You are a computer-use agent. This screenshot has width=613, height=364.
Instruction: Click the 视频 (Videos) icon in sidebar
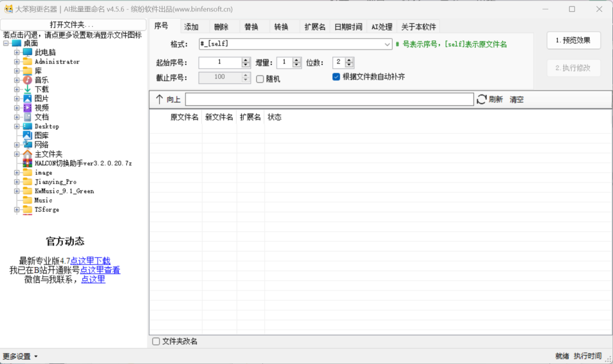(x=27, y=107)
